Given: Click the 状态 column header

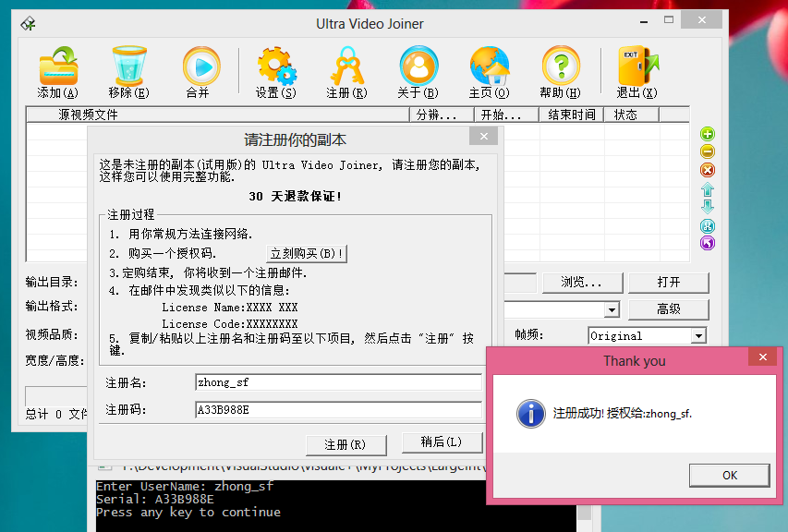Looking at the screenshot, I should [x=631, y=115].
